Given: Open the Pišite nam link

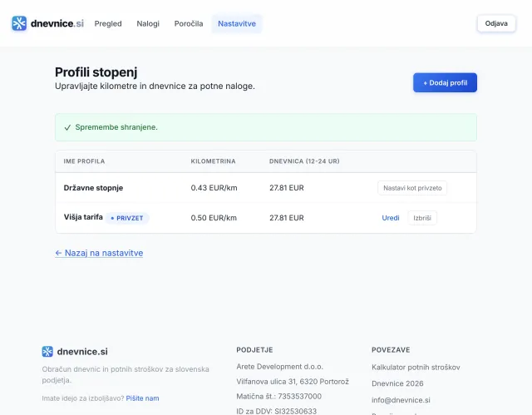Looking at the screenshot, I should [x=142, y=398].
